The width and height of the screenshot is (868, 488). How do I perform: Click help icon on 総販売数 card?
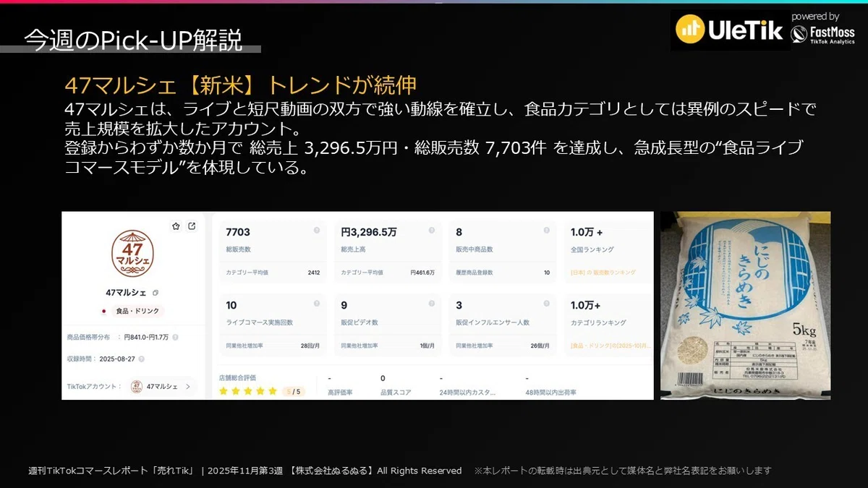pos(316,231)
